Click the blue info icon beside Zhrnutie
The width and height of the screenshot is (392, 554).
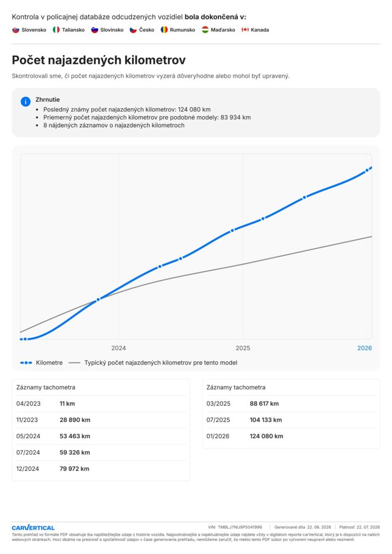[26, 102]
